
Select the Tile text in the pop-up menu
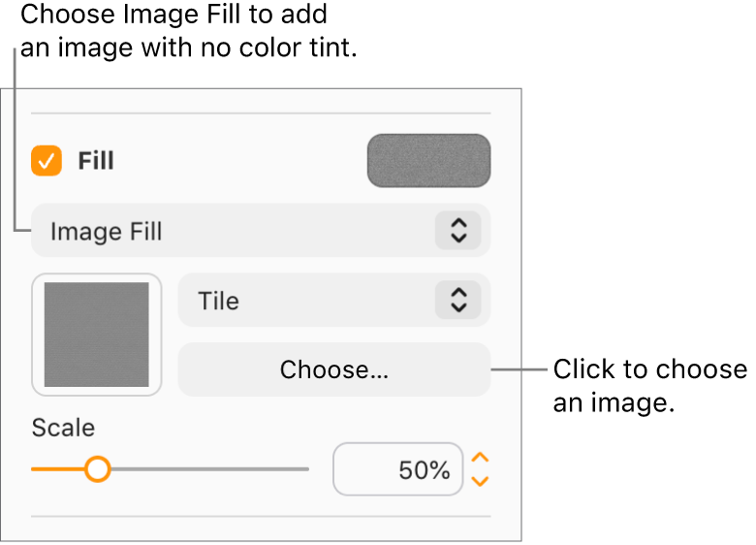click(x=218, y=301)
